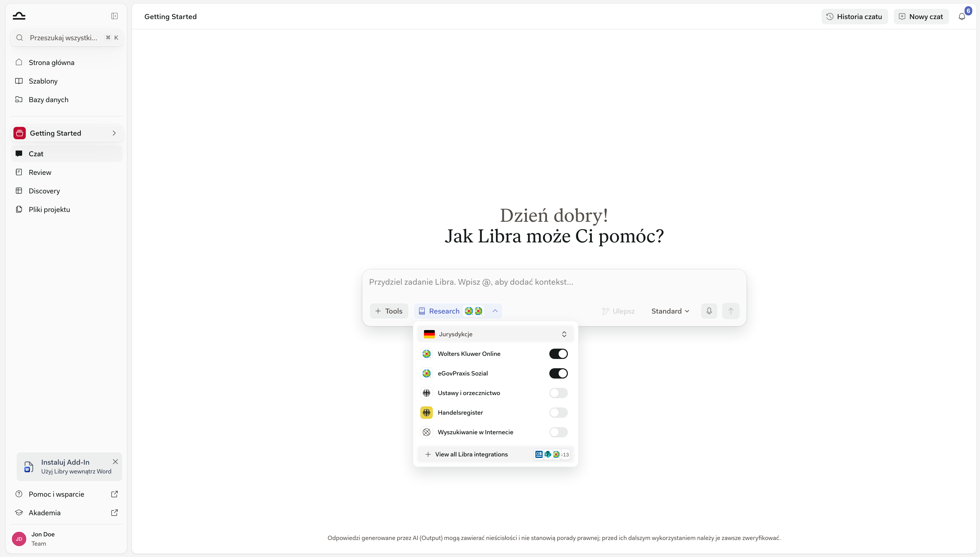Viewport: 980px width, 557px height.
Task: Click the Jon Doe JD avatar
Action: click(x=19, y=539)
